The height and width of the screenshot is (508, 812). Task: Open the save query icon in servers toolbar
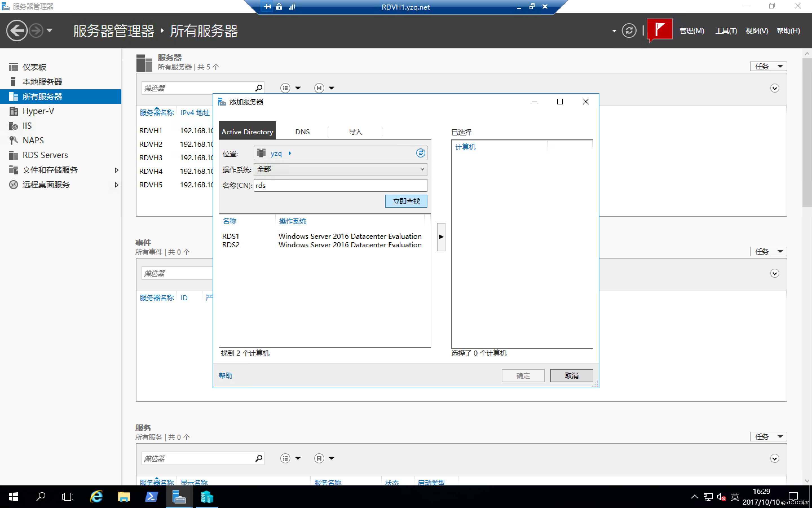[x=319, y=88]
